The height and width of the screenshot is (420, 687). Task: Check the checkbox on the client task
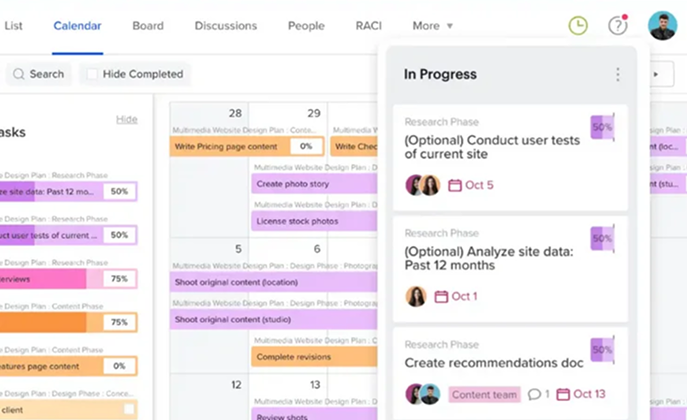point(128,409)
